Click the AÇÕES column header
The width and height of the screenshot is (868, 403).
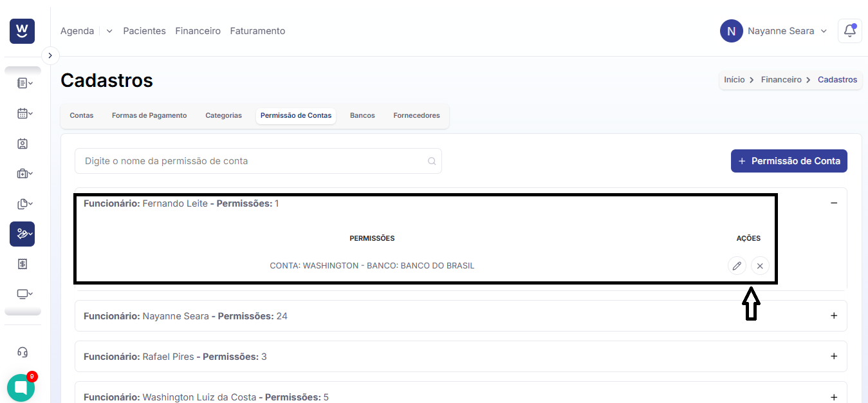tap(748, 238)
